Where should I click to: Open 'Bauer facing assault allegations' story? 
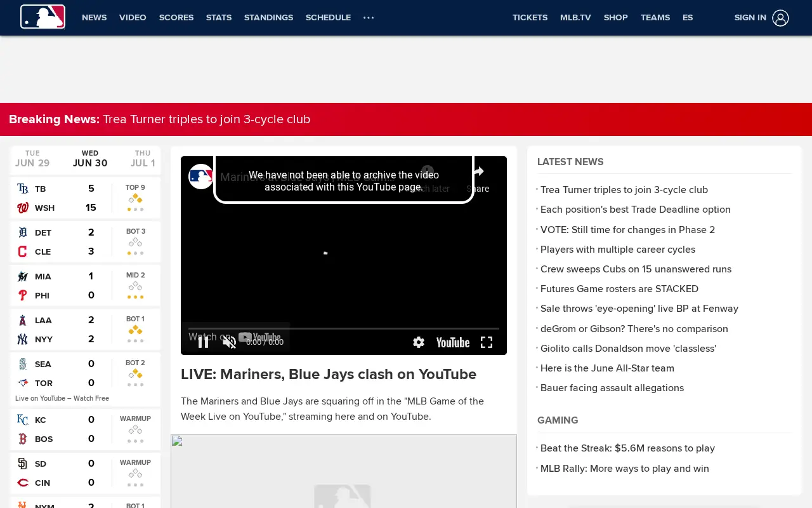click(612, 388)
